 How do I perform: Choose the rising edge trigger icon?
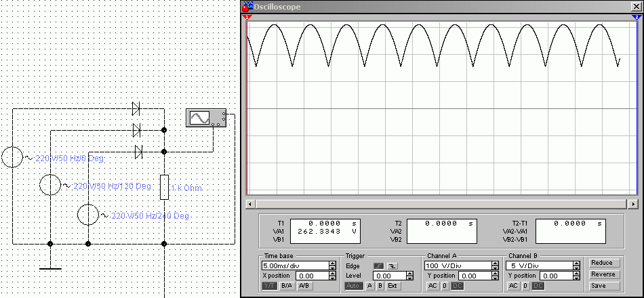pyautogui.click(x=378, y=266)
